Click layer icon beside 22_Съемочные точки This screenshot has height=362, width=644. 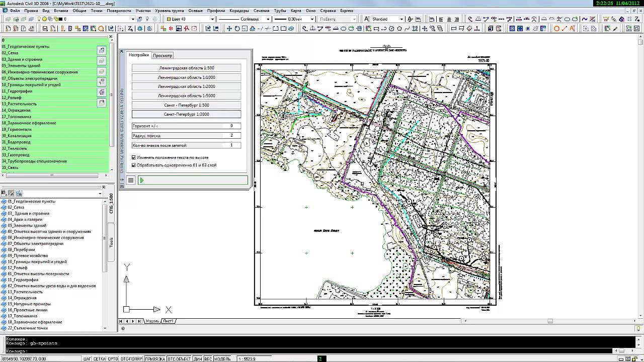4,328
